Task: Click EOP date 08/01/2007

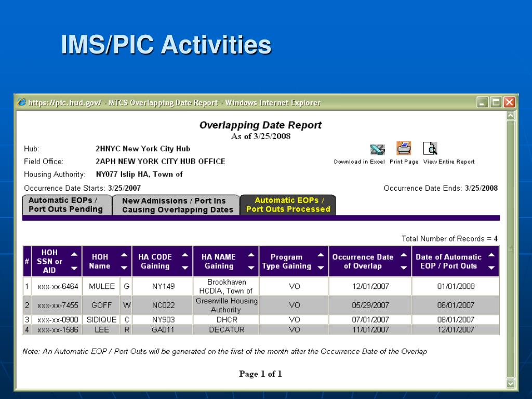Action: coord(456,320)
